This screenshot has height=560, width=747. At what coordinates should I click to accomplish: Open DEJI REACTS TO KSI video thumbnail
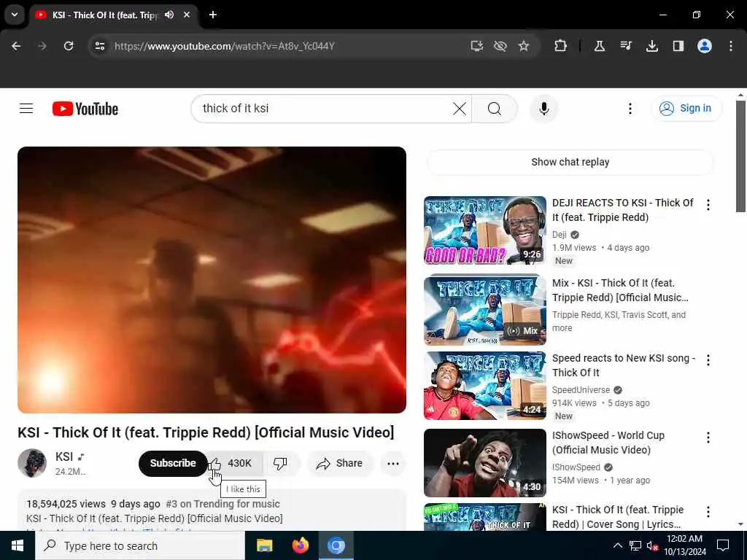click(485, 230)
